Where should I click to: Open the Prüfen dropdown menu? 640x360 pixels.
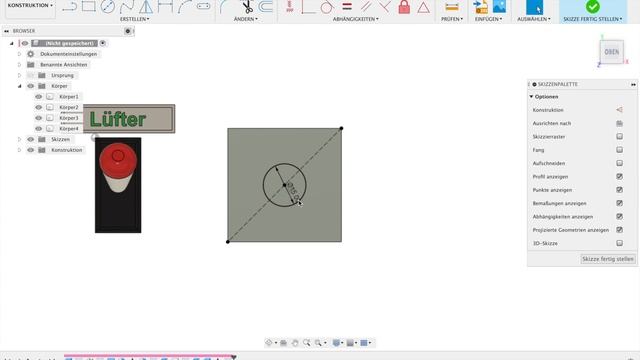coord(452,19)
